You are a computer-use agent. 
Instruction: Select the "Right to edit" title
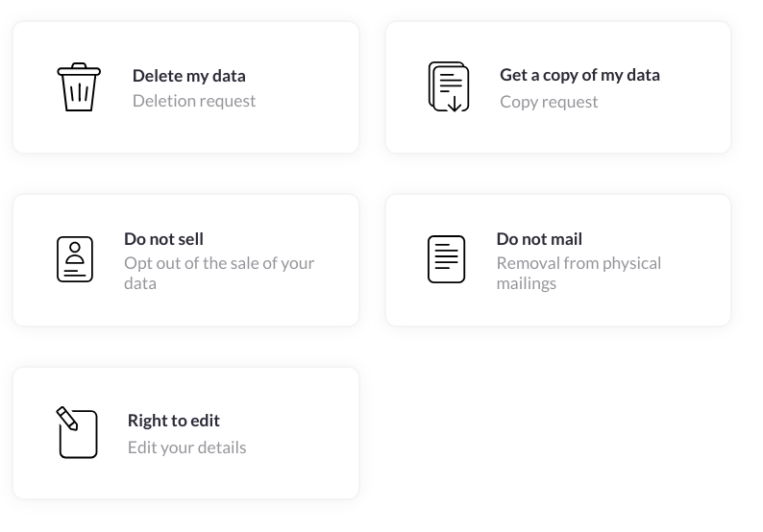click(174, 421)
